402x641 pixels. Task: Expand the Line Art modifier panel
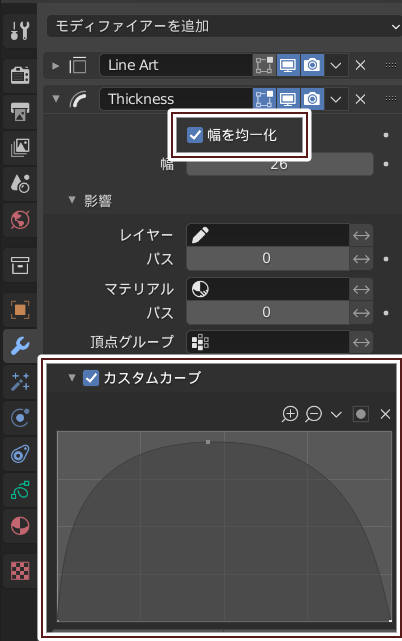[x=56, y=65]
